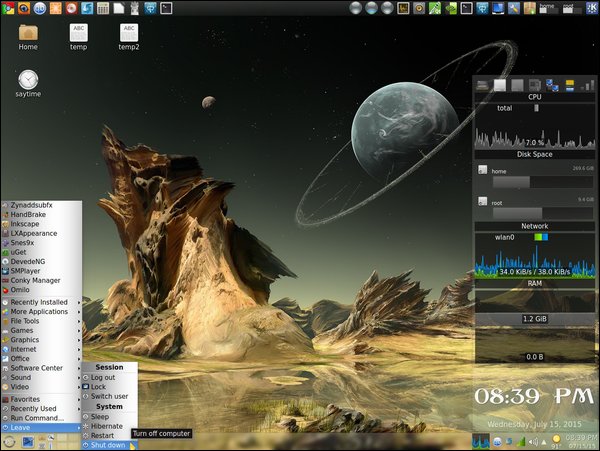
Task: Open the temp file on desktop
Action: tap(78, 37)
